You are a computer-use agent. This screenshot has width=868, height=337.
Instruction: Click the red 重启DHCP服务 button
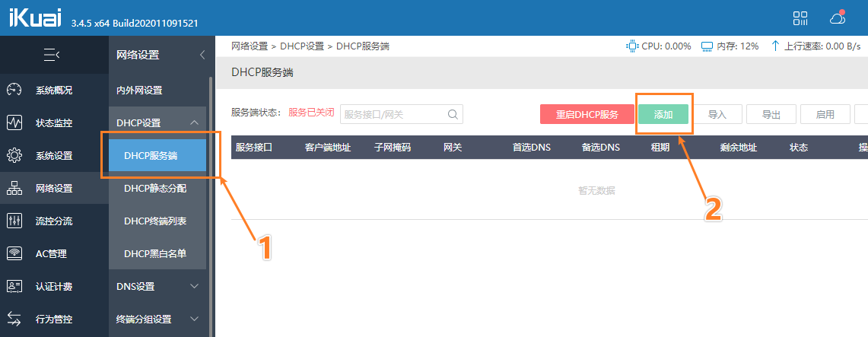point(587,115)
